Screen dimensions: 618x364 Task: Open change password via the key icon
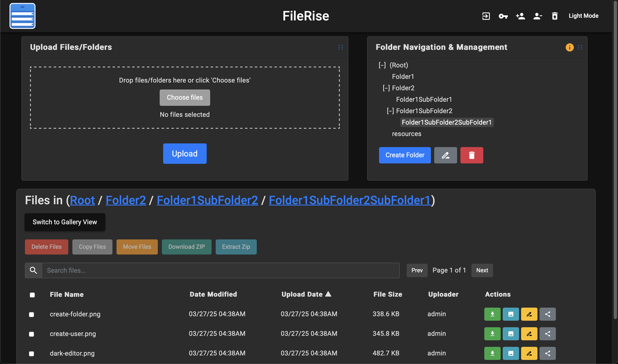point(503,16)
